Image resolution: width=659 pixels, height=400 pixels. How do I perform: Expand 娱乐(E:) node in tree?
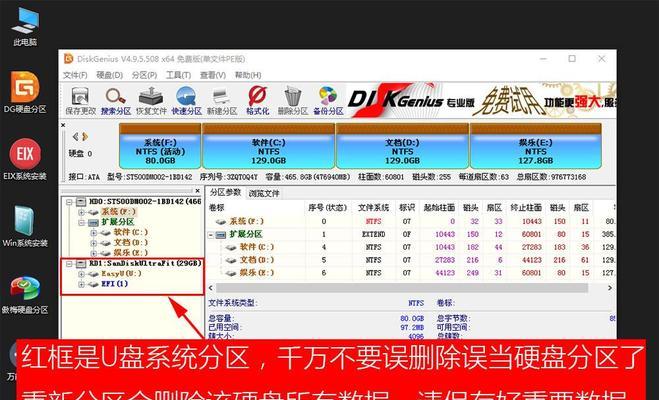tap(94, 253)
